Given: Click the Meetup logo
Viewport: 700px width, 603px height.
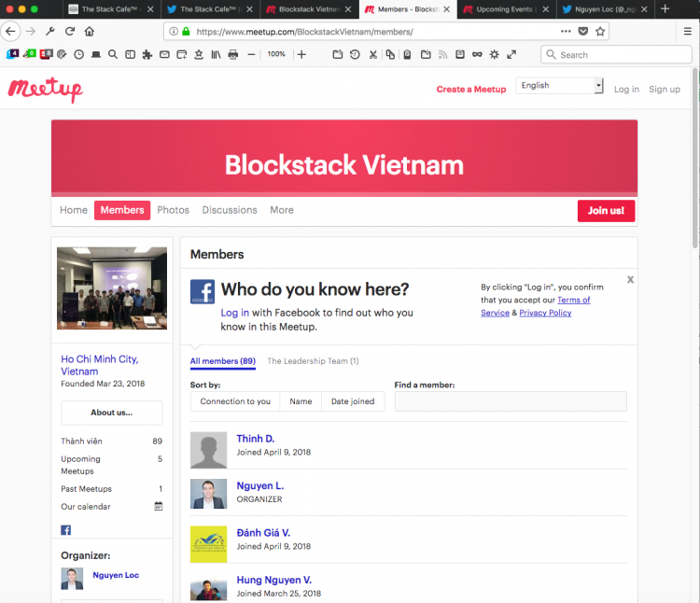Looking at the screenshot, I should point(45,90).
